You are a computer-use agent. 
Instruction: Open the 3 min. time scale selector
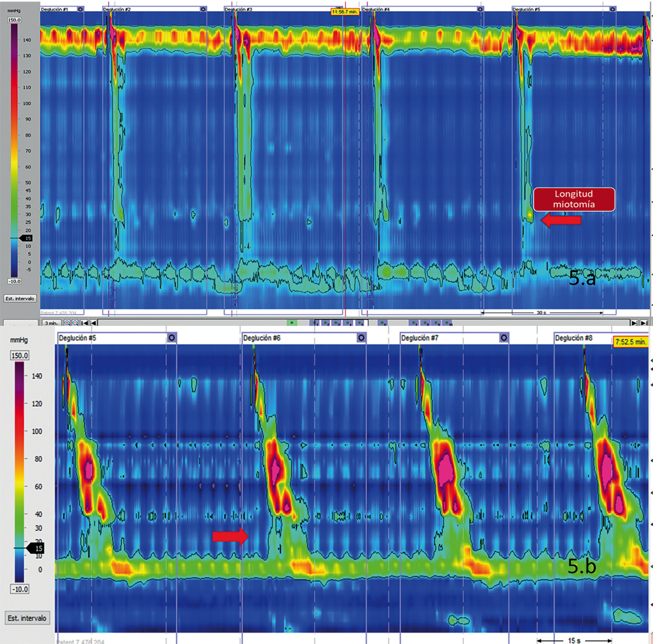(51, 323)
